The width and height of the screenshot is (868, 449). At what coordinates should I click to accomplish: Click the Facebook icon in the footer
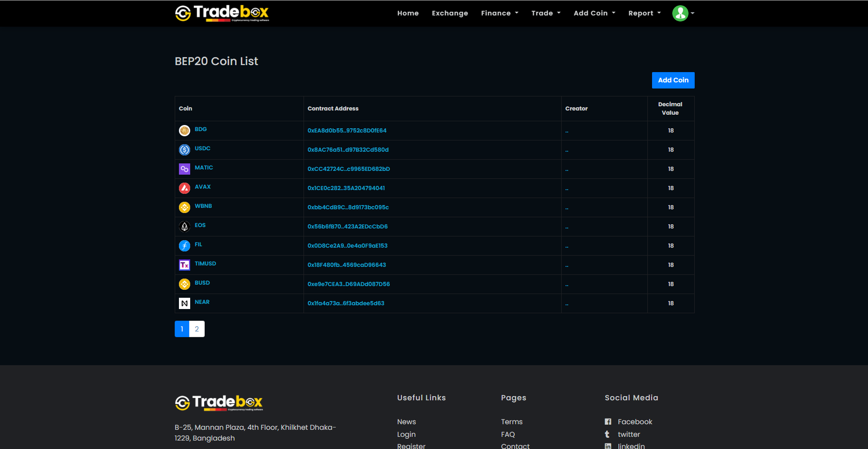click(608, 422)
